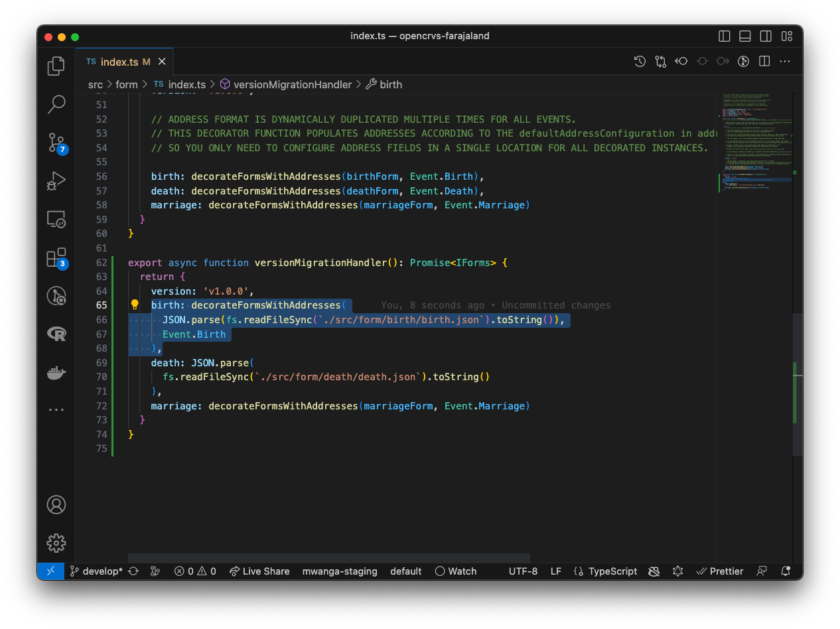Click the minimap code overview

click(756, 143)
